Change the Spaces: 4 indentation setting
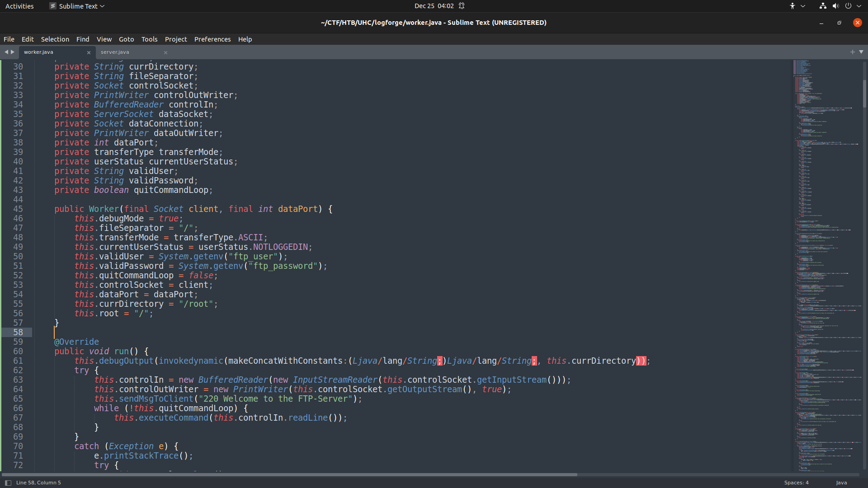Viewport: 868px width, 488px height. 796,483
